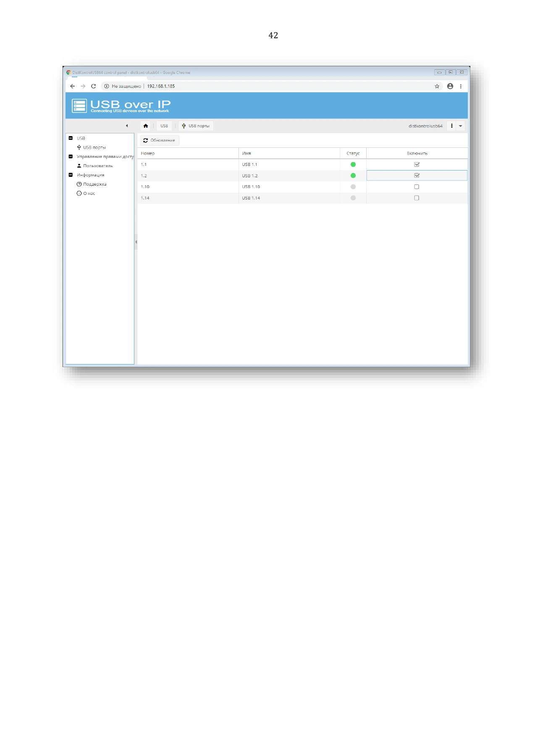Select the name cell 'USB 1.1'
This screenshot has height=756, width=535.
(289, 165)
